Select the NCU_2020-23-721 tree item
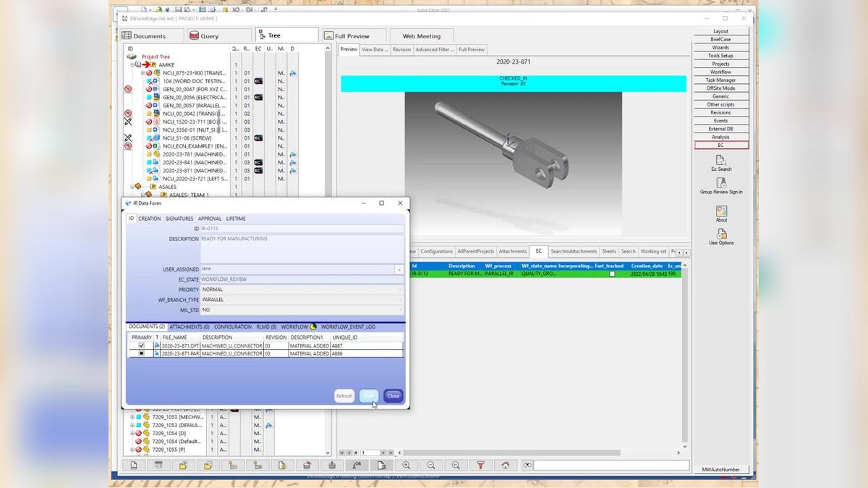The width and height of the screenshot is (868, 488). pos(195,179)
